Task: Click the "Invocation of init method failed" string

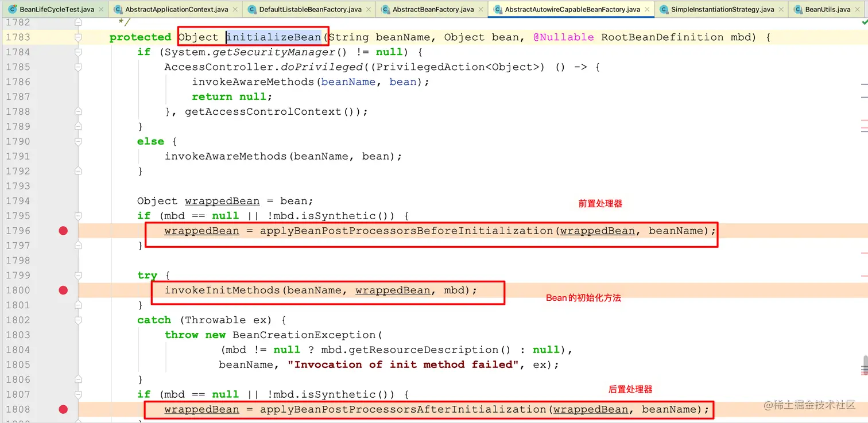Action: pyautogui.click(x=404, y=365)
